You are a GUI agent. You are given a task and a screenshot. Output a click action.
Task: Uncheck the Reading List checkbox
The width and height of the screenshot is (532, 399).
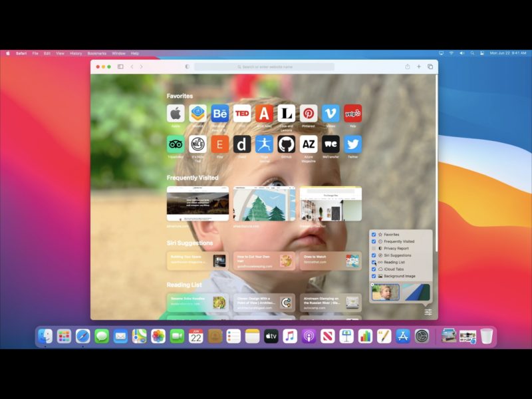(x=374, y=262)
